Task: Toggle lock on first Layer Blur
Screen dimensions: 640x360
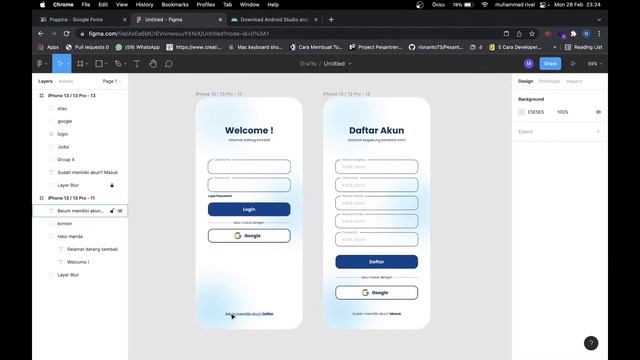Action: click(112, 185)
